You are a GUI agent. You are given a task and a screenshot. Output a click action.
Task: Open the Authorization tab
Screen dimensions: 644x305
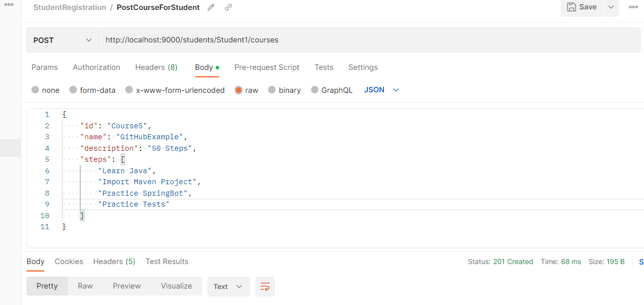point(96,67)
